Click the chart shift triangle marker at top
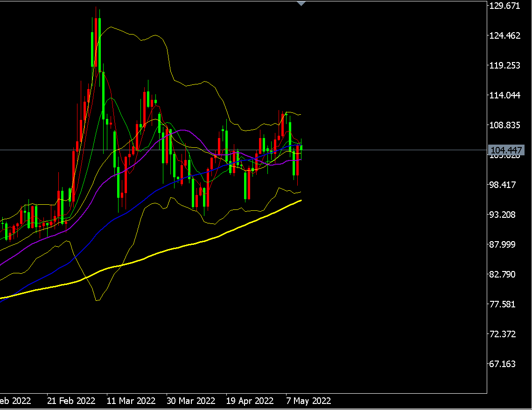Viewport: 532px width, 410px height. click(301, 3)
